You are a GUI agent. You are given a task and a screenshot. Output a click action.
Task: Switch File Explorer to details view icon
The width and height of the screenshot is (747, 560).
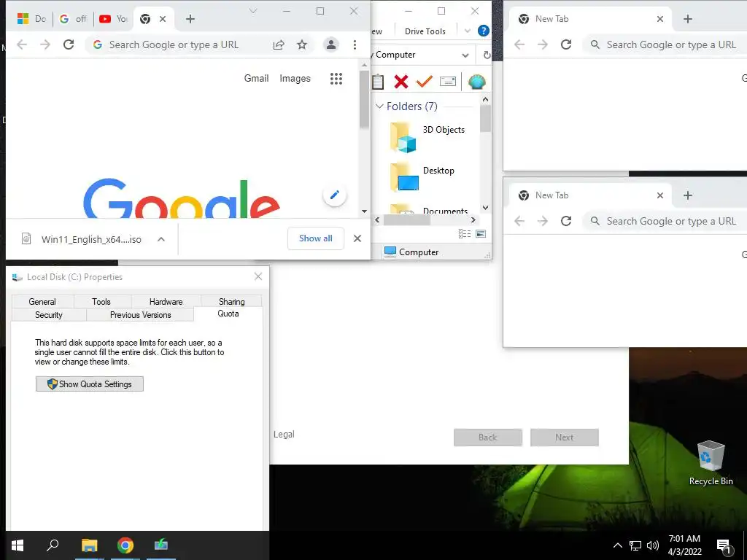(465, 233)
